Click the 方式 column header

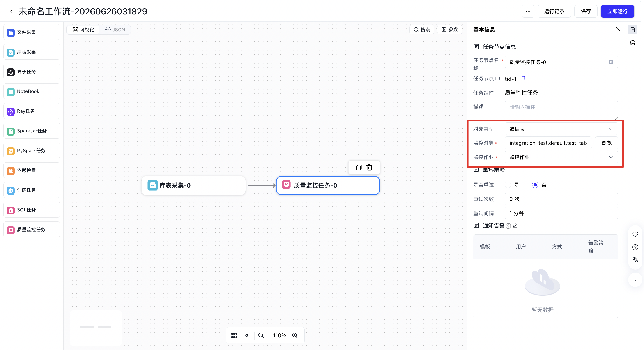point(557,247)
